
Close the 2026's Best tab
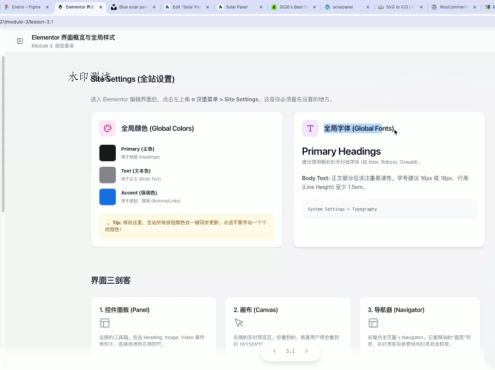click(x=314, y=7)
